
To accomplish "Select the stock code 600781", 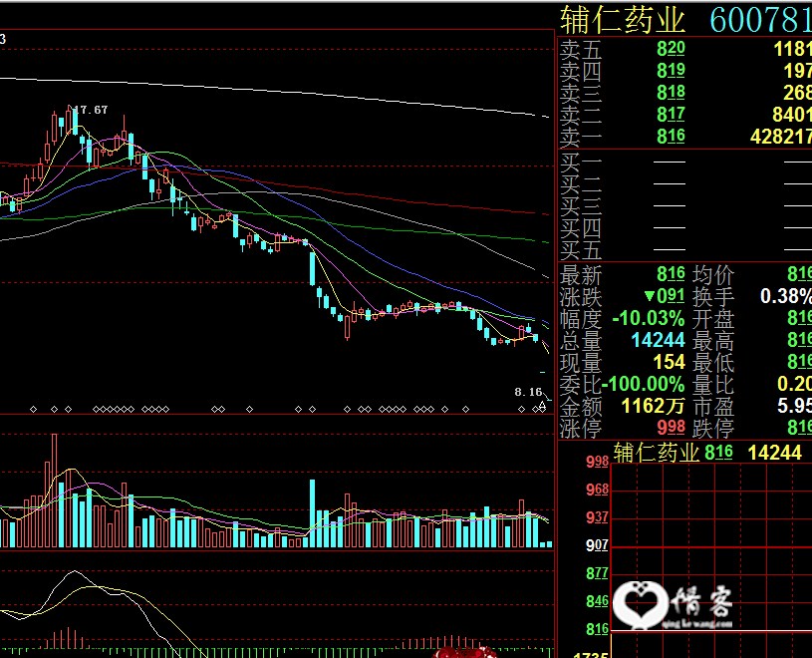I will [x=760, y=20].
